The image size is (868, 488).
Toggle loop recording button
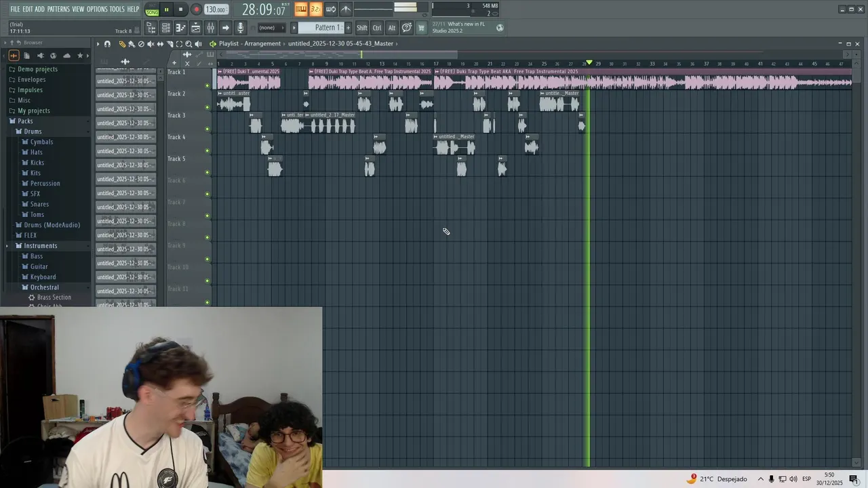[330, 9]
